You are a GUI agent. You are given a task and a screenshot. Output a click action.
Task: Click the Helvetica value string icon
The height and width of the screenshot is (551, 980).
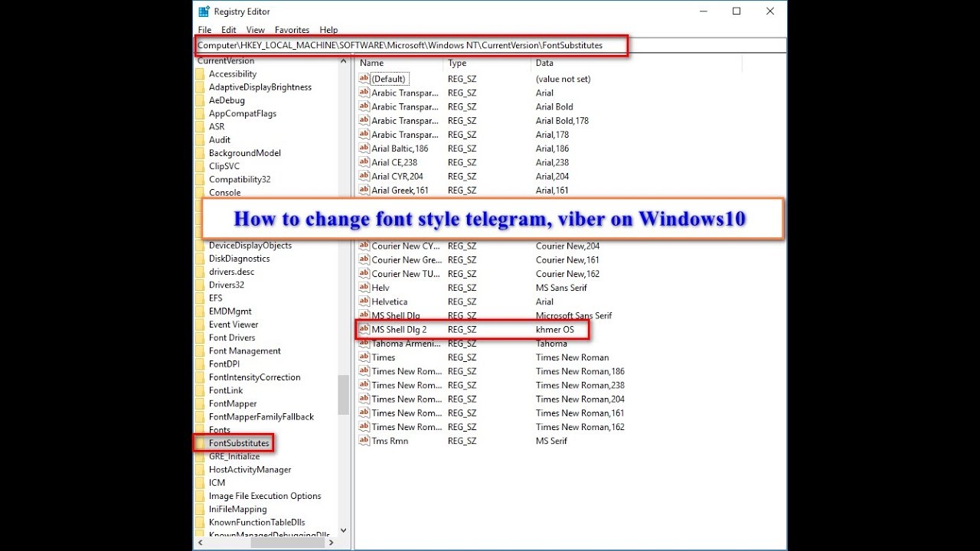pyautogui.click(x=364, y=302)
